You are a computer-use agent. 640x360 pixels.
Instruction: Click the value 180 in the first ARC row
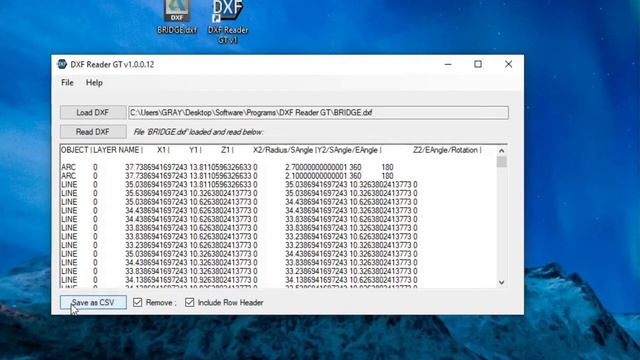click(x=387, y=167)
